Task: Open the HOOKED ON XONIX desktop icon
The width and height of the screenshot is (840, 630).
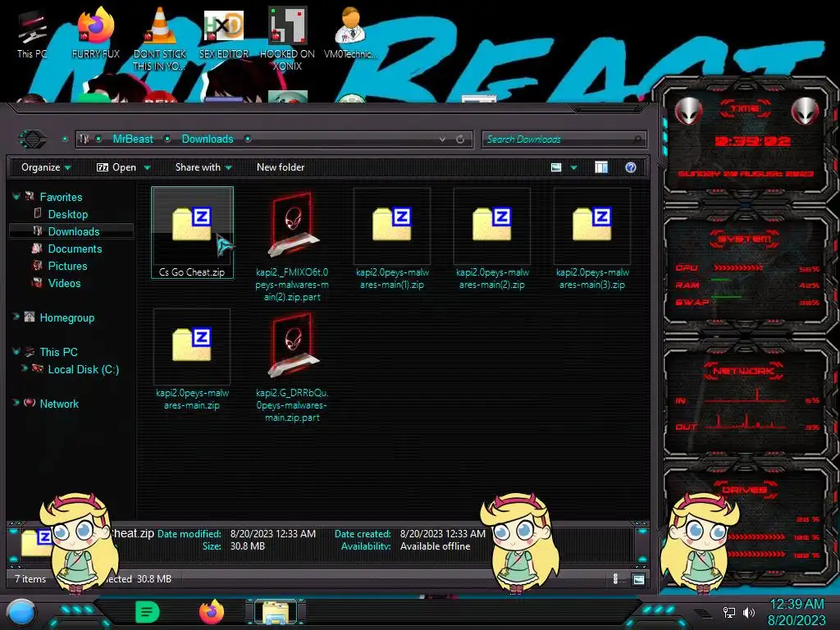Action: click(x=287, y=39)
